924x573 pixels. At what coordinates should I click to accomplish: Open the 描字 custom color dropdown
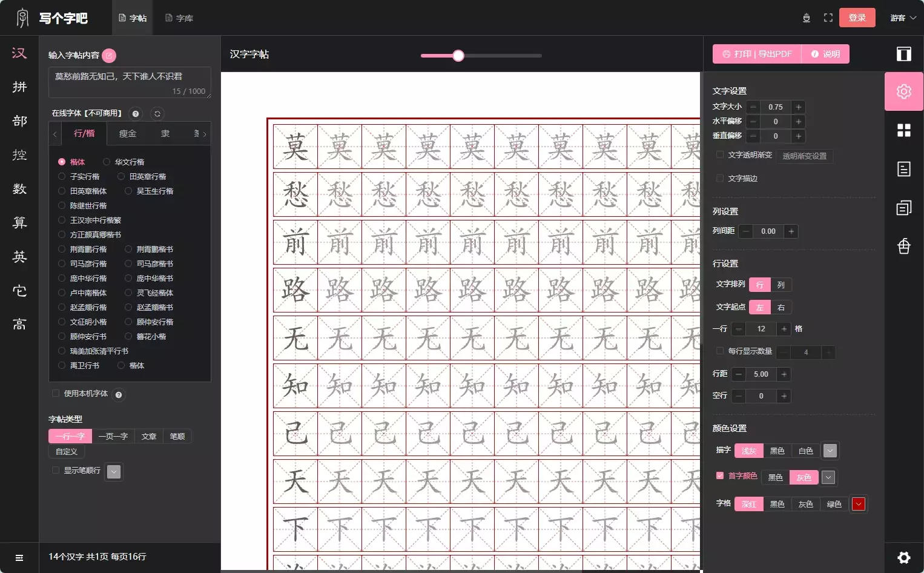pyautogui.click(x=830, y=451)
